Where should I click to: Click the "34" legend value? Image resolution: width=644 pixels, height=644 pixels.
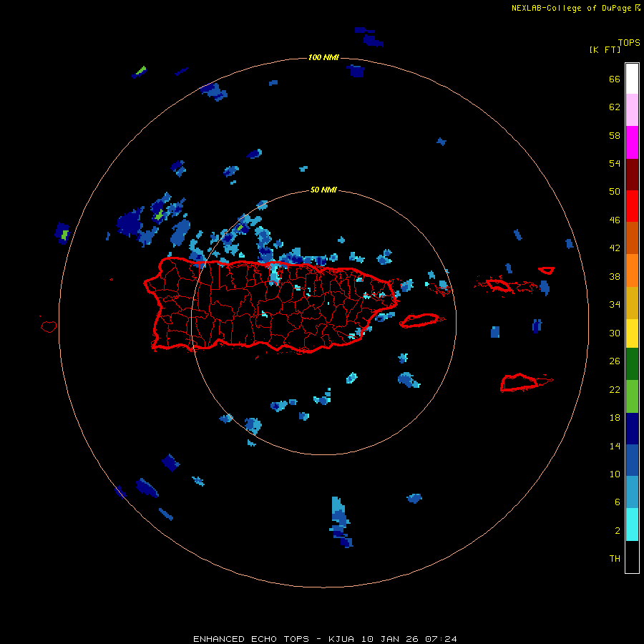coord(615,305)
